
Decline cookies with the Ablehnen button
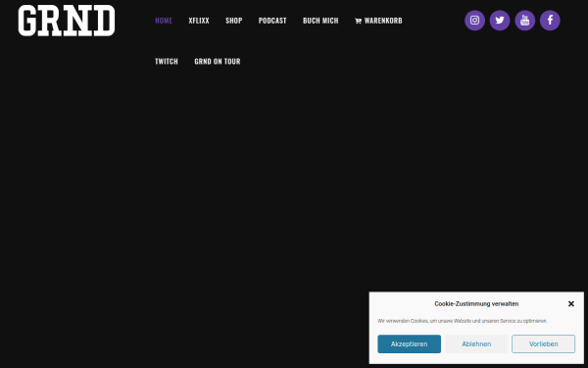click(476, 344)
